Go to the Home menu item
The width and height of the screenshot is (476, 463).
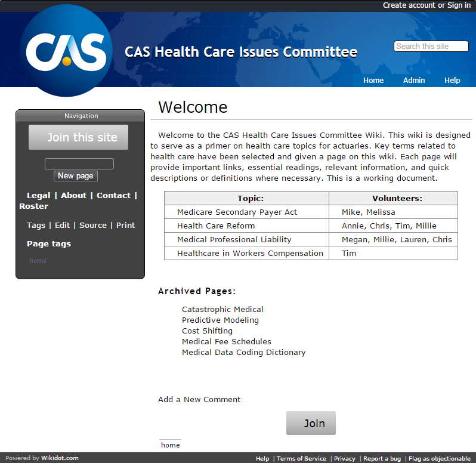[x=373, y=80]
